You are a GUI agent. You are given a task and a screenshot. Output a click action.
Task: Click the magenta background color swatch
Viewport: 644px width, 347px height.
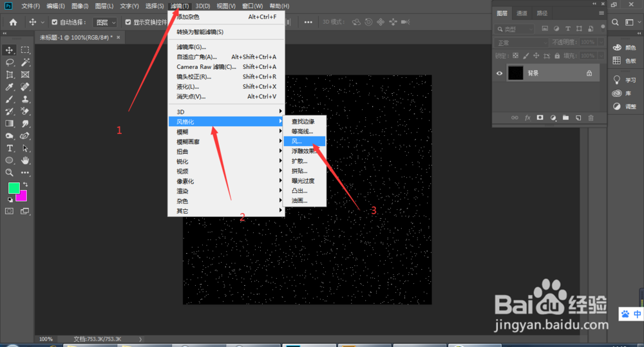[23, 197]
